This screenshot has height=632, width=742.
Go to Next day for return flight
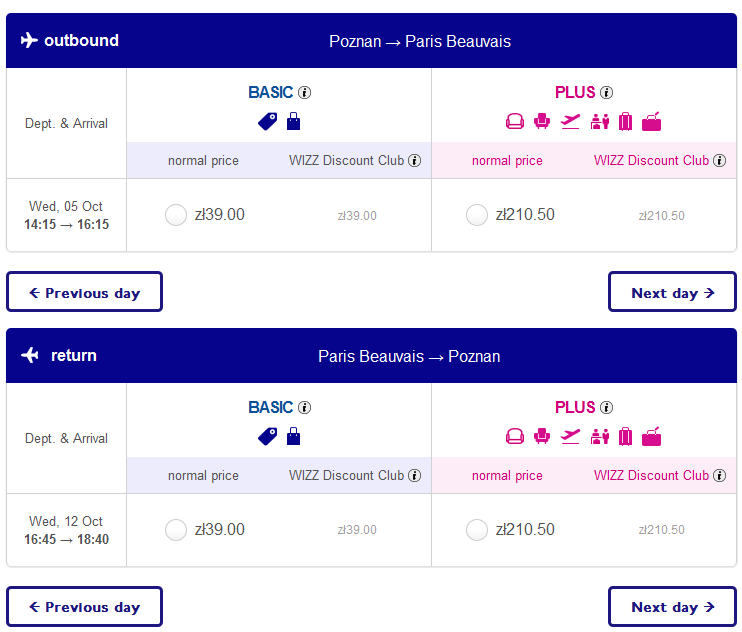[x=672, y=606]
